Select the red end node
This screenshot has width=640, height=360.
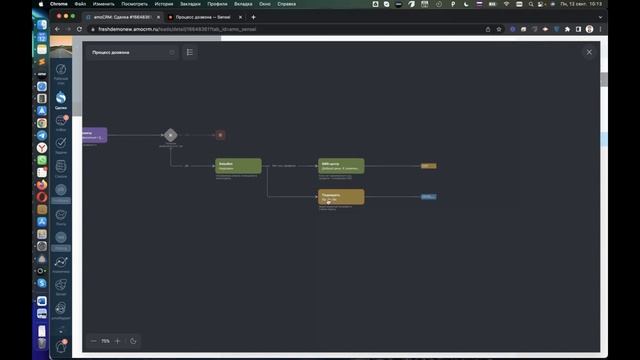220,135
